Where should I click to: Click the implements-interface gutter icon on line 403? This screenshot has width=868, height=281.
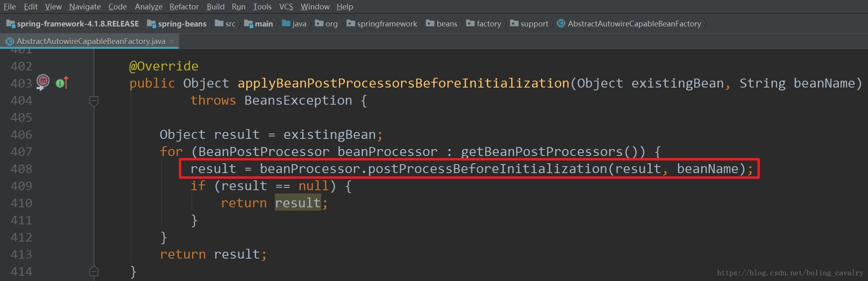pyautogui.click(x=61, y=83)
